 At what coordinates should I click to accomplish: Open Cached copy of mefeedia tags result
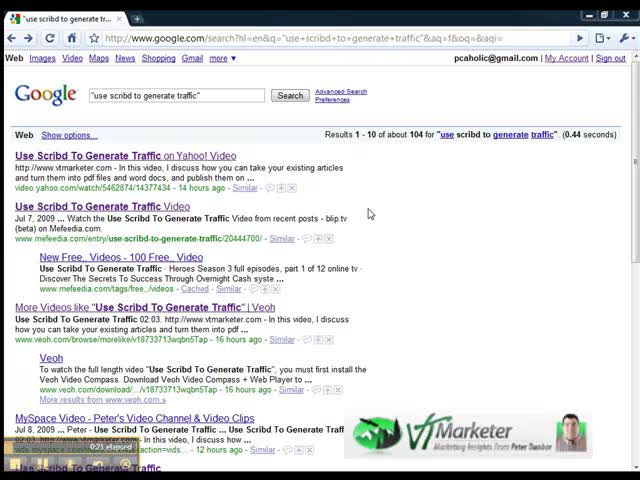click(x=195, y=289)
